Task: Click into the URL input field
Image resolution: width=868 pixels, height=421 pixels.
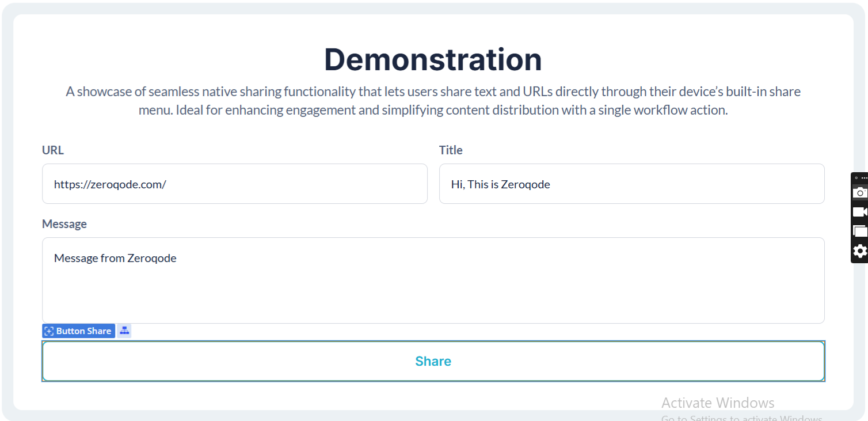Action: 234,184
